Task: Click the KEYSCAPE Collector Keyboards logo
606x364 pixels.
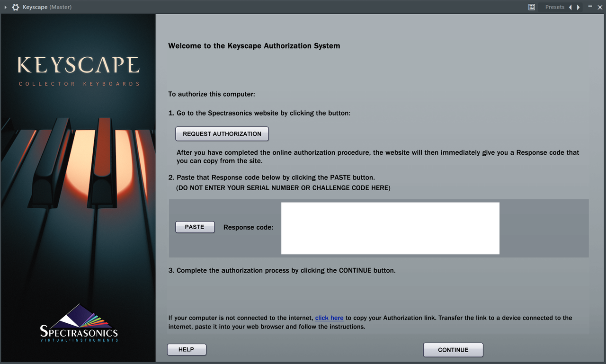Action: click(x=79, y=71)
